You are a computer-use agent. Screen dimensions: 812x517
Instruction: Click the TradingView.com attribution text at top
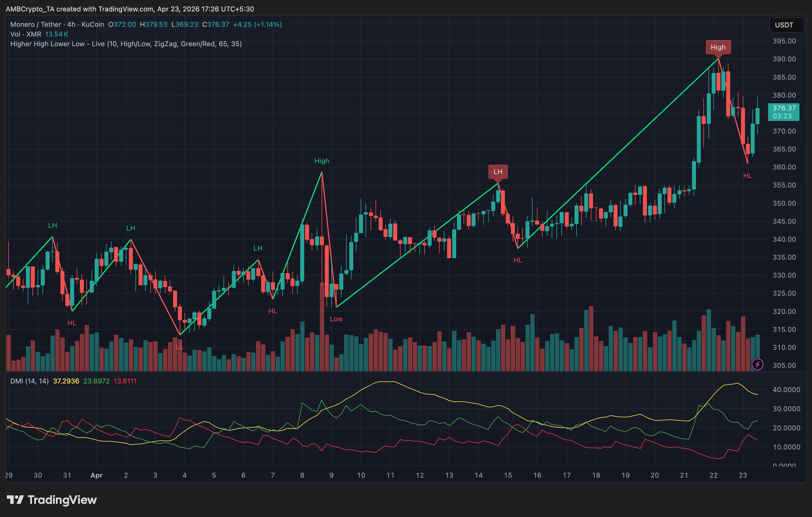[x=125, y=9]
